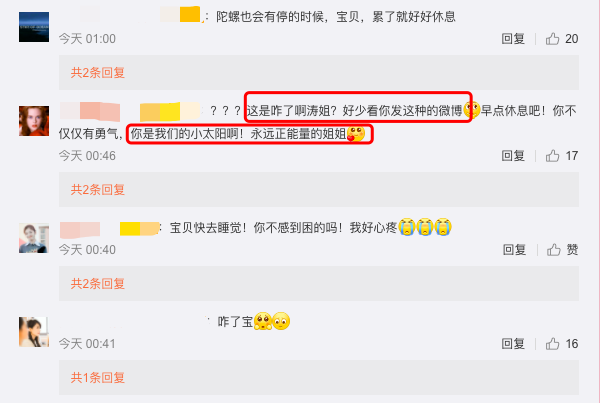Click the crying emojis in 00:40 comment

pos(425,227)
